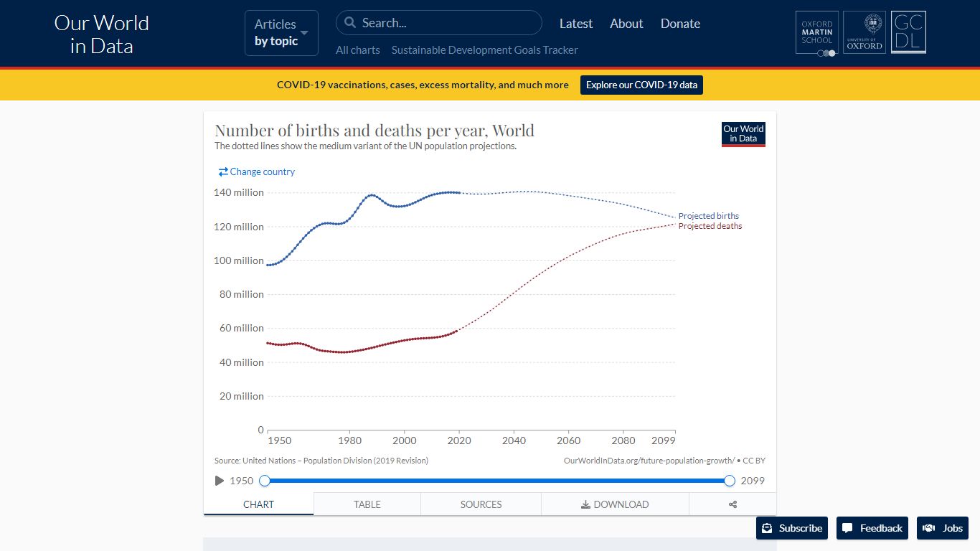980x551 pixels.
Task: Click the chart title text
Action: click(x=374, y=131)
